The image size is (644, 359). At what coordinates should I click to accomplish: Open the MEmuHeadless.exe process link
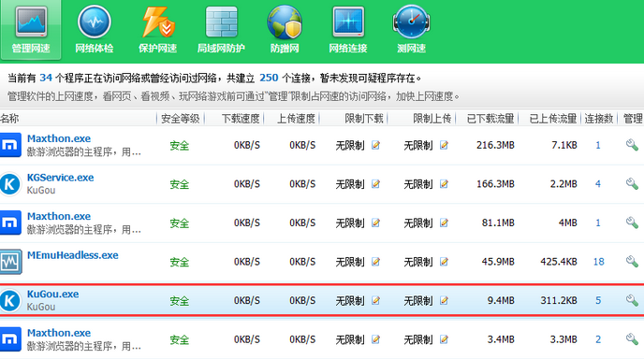point(73,255)
